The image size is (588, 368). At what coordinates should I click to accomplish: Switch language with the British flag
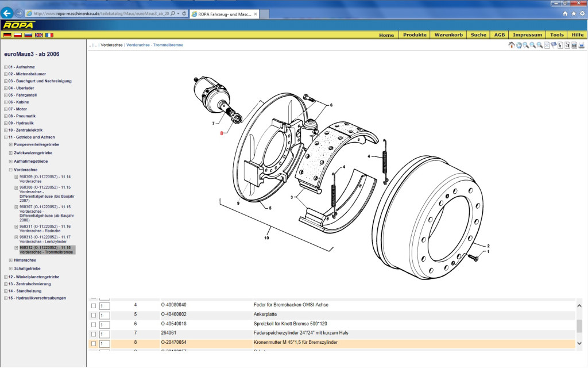[x=38, y=35]
